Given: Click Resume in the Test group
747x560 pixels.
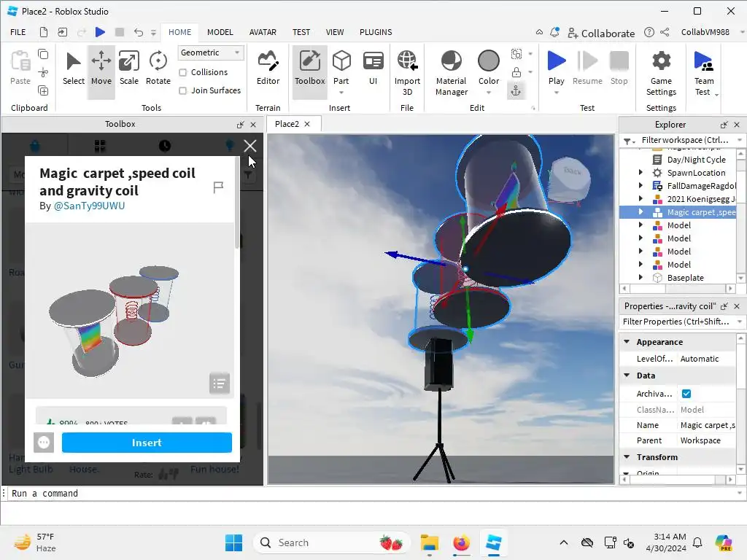Looking at the screenshot, I should [587, 69].
